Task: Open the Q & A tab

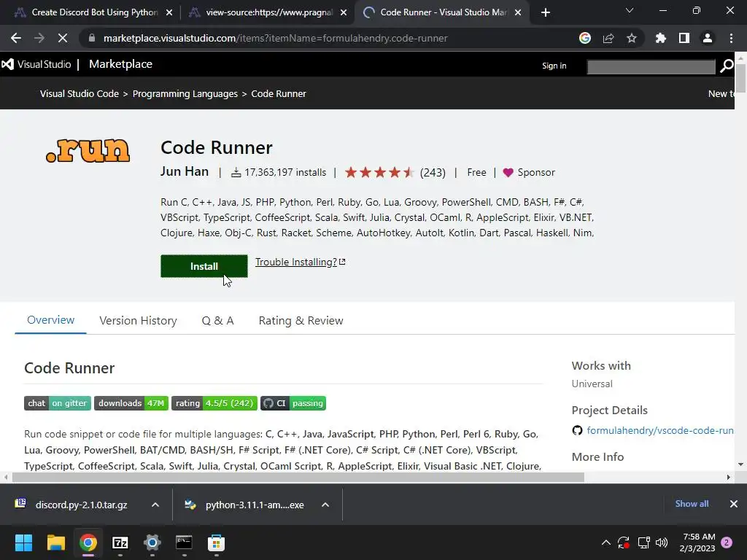Action: click(217, 321)
